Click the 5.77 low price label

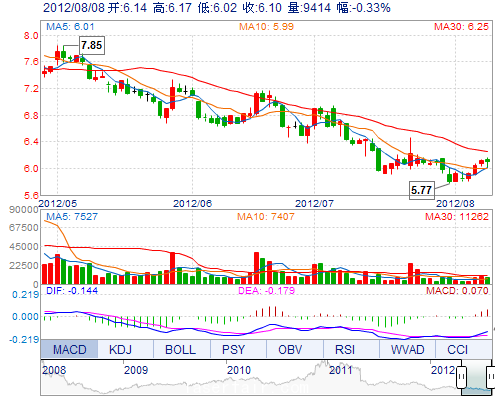pos(422,190)
